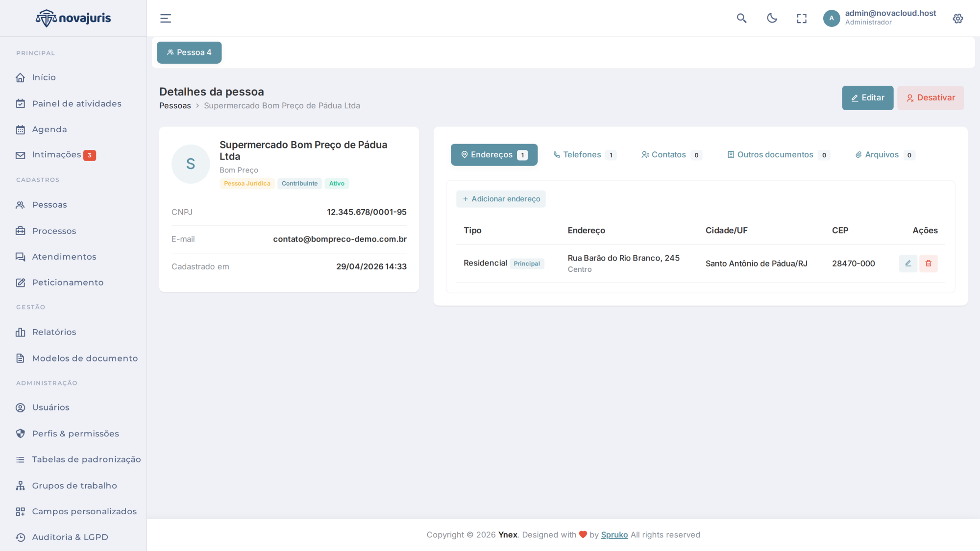This screenshot has width=980, height=551.
Task: Click email contato@bompreco-demo.com.br
Action: (x=340, y=239)
